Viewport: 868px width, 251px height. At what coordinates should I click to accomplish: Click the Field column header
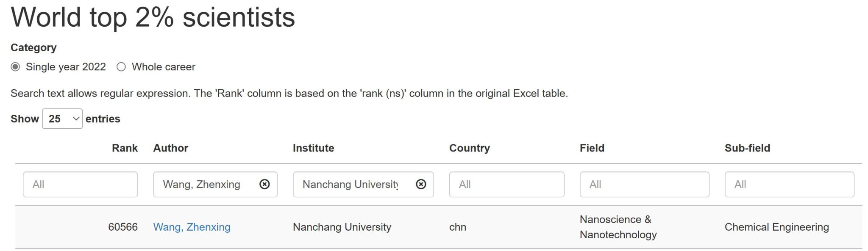coord(592,148)
